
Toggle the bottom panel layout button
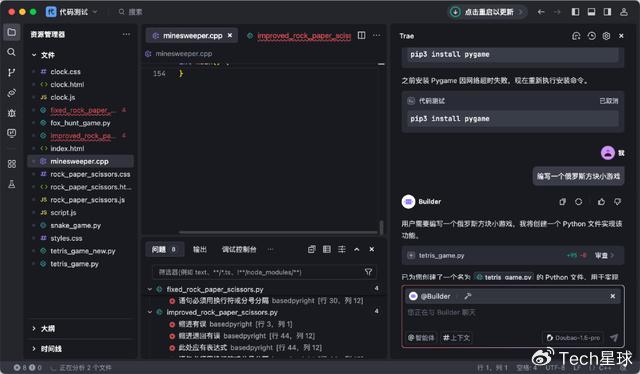point(591,12)
